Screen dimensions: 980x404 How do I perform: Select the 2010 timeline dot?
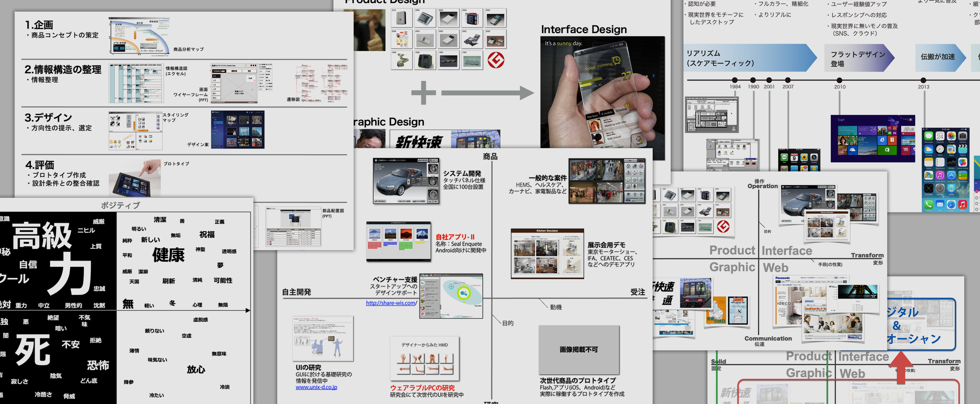click(839, 80)
